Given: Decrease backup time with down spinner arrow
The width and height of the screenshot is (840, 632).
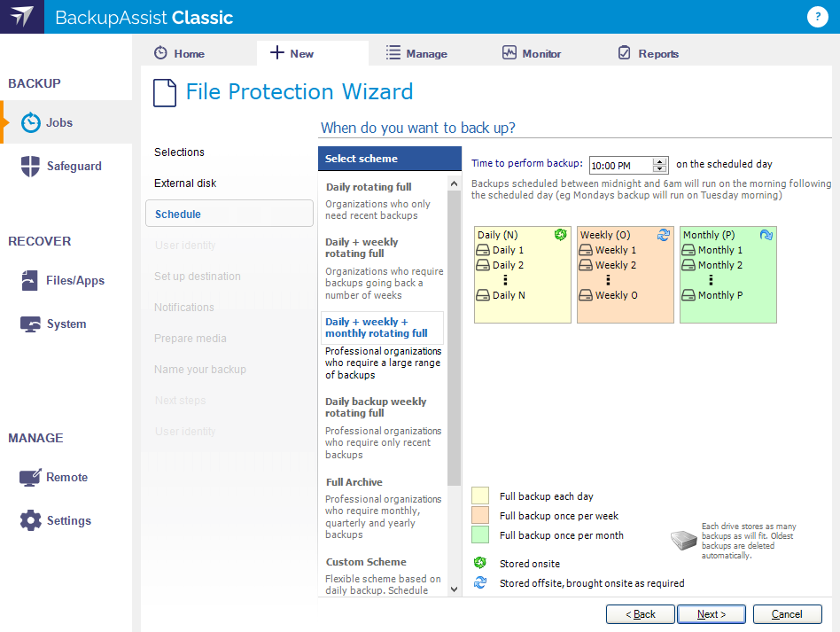Looking at the screenshot, I should tap(660, 168).
